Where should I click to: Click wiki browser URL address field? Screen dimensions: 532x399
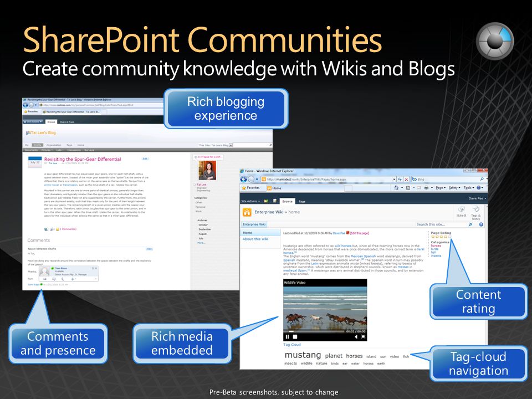click(x=326, y=179)
